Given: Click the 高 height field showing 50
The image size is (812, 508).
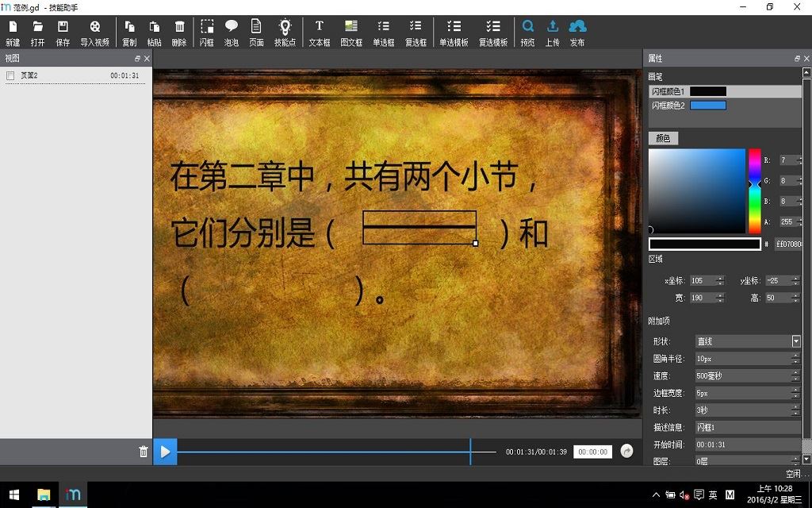Looking at the screenshot, I should point(783,298).
